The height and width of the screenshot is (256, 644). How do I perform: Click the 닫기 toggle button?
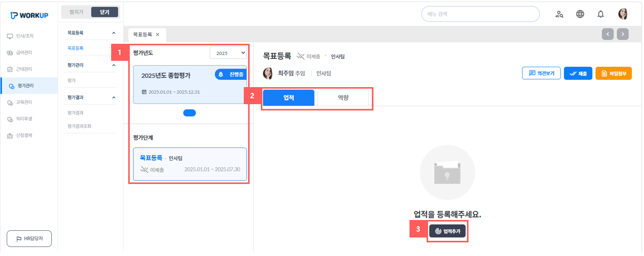tap(104, 12)
